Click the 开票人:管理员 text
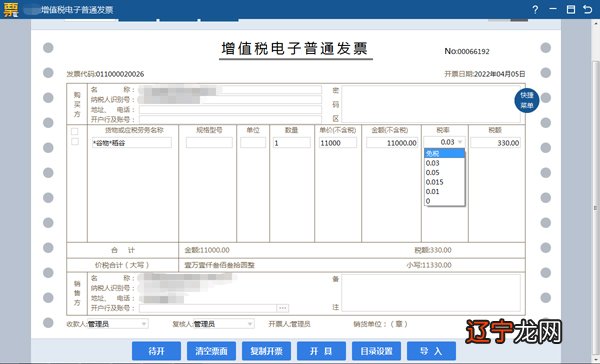This screenshot has width=600, height=364. [289, 324]
